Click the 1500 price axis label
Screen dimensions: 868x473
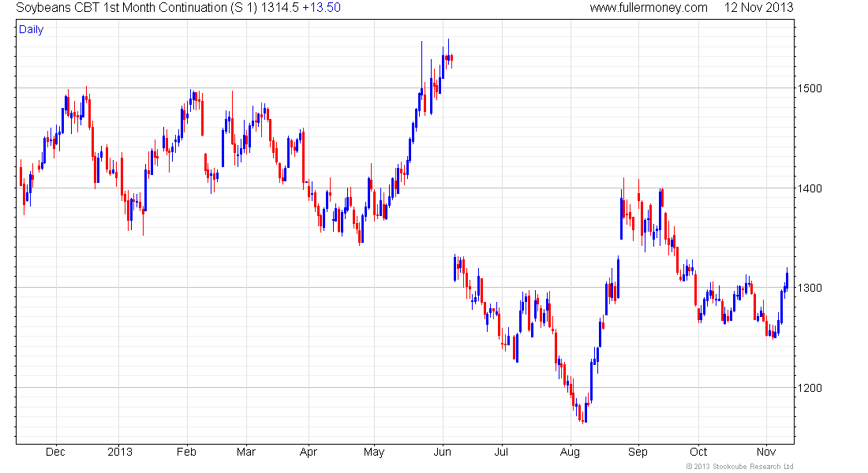(809, 88)
